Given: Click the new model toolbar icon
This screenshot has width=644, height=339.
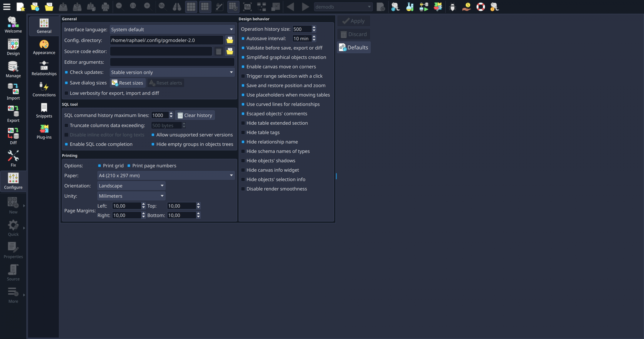Looking at the screenshot, I should 20,7.
